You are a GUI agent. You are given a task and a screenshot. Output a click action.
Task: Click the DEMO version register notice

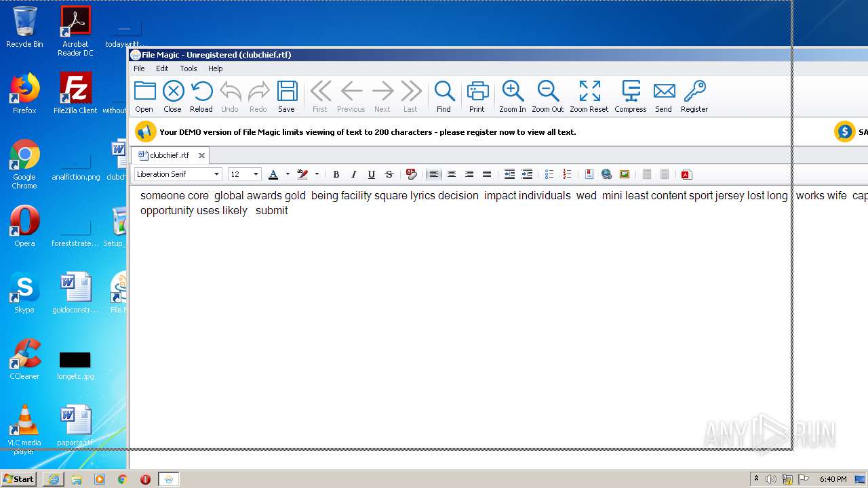pyautogui.click(x=368, y=132)
